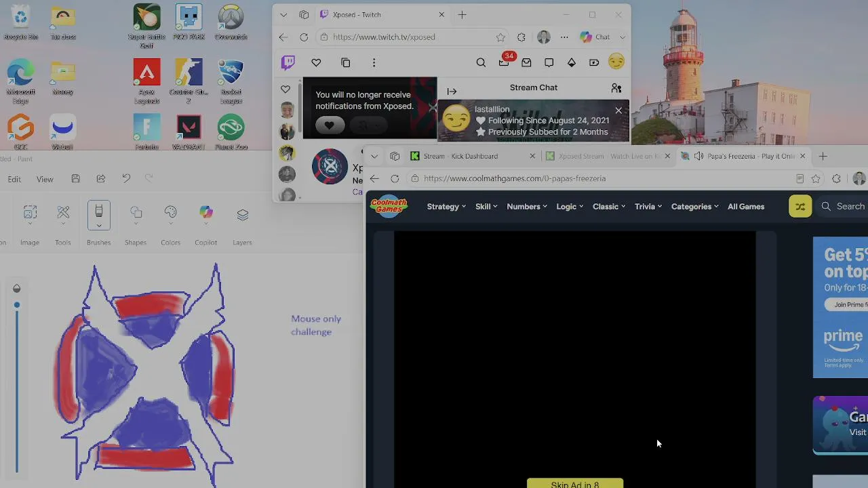The image size is (868, 488).
Task: Open the Super Battle Golf desktop shortcut
Action: pos(146,26)
